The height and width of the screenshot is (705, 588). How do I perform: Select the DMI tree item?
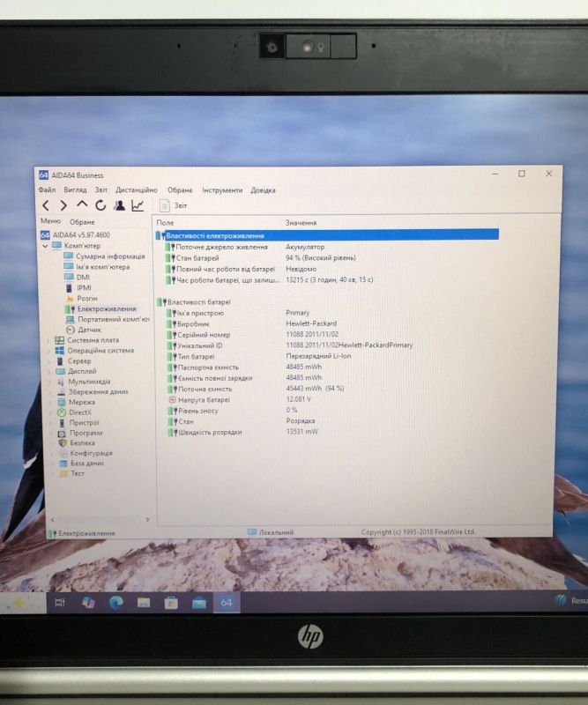[78, 277]
